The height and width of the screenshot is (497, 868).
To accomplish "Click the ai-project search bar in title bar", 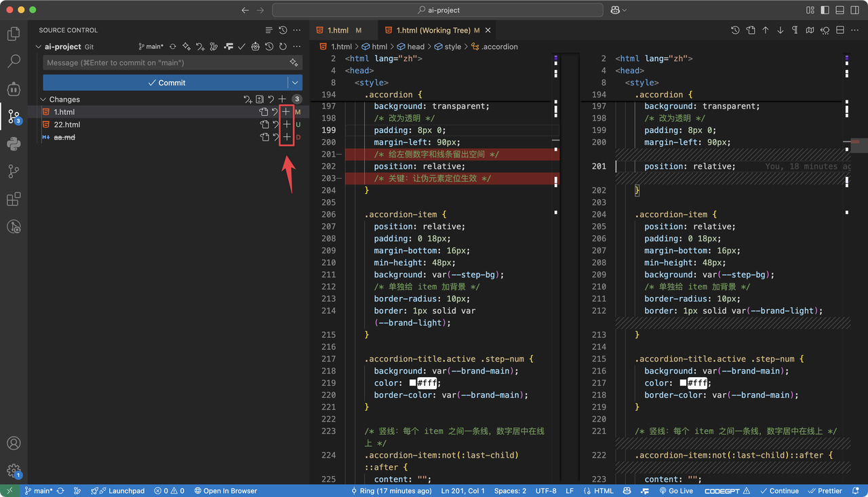I will (437, 10).
